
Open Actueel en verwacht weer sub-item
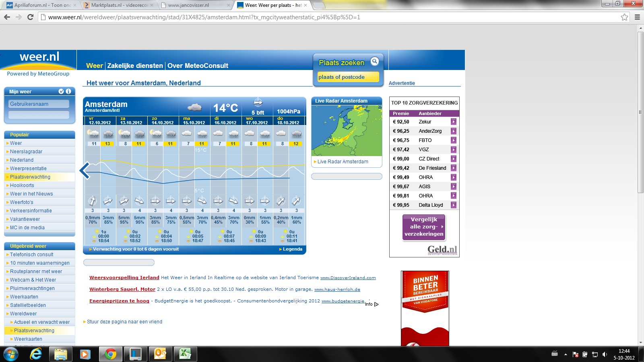click(42, 322)
